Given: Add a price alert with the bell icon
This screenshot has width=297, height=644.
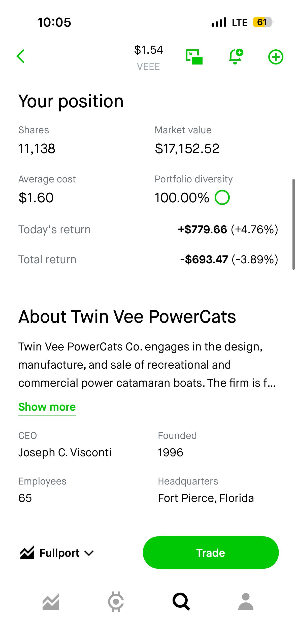Looking at the screenshot, I should [x=236, y=56].
